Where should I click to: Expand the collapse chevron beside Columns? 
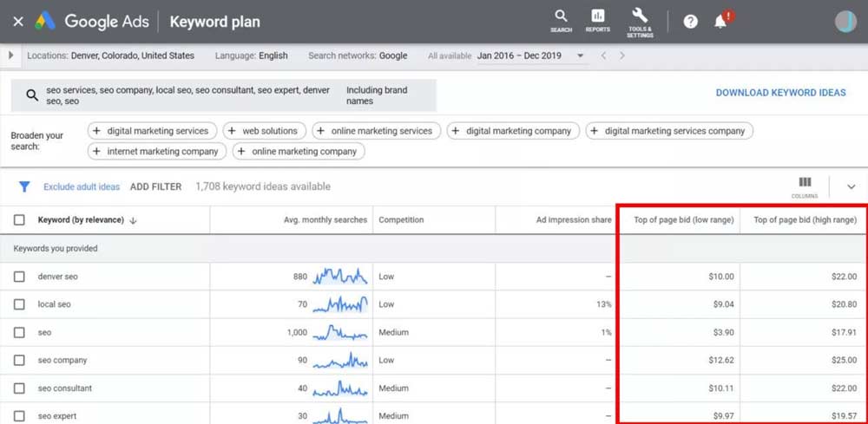[x=851, y=186]
